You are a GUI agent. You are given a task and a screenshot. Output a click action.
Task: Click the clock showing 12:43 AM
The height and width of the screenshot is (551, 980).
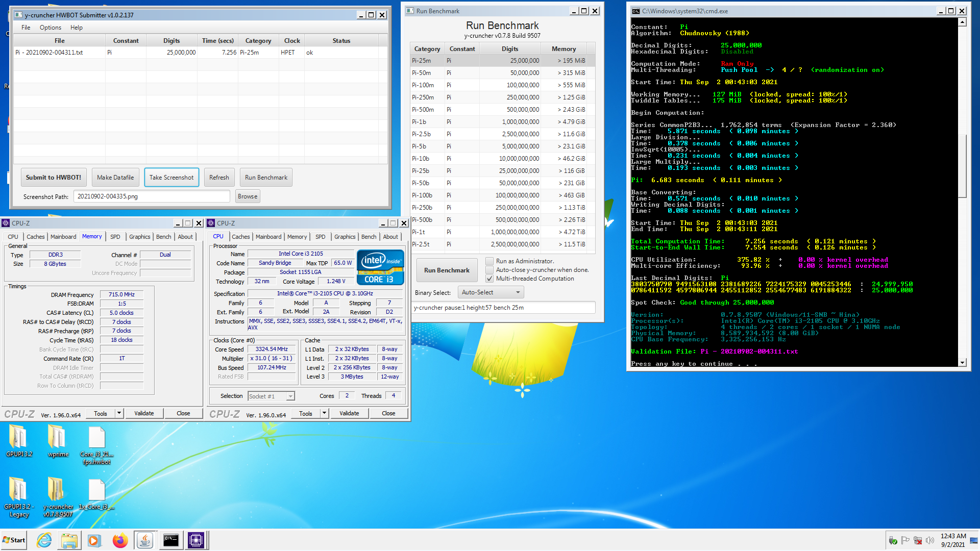tap(953, 536)
